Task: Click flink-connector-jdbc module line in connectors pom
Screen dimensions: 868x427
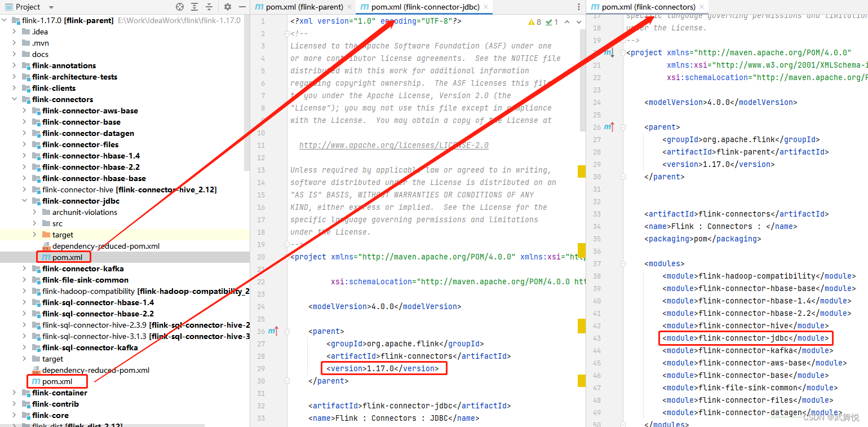Action: tap(746, 338)
